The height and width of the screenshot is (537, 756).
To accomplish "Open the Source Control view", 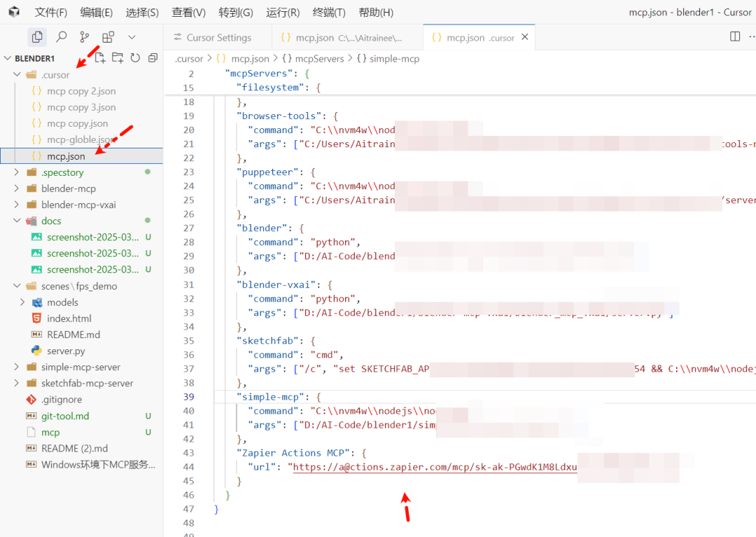I will pyautogui.click(x=85, y=37).
